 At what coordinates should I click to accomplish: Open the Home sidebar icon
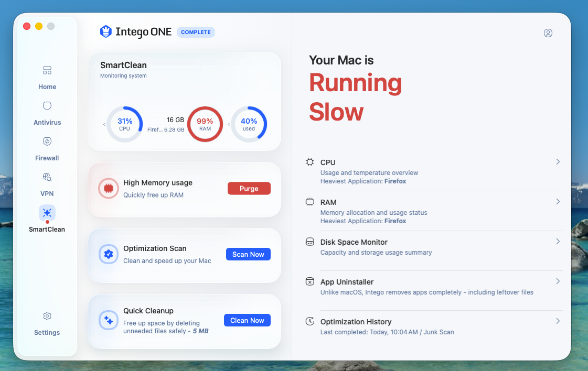[x=47, y=70]
